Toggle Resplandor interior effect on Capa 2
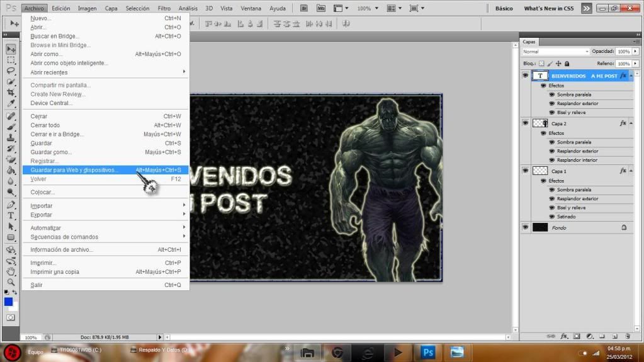 point(552,160)
